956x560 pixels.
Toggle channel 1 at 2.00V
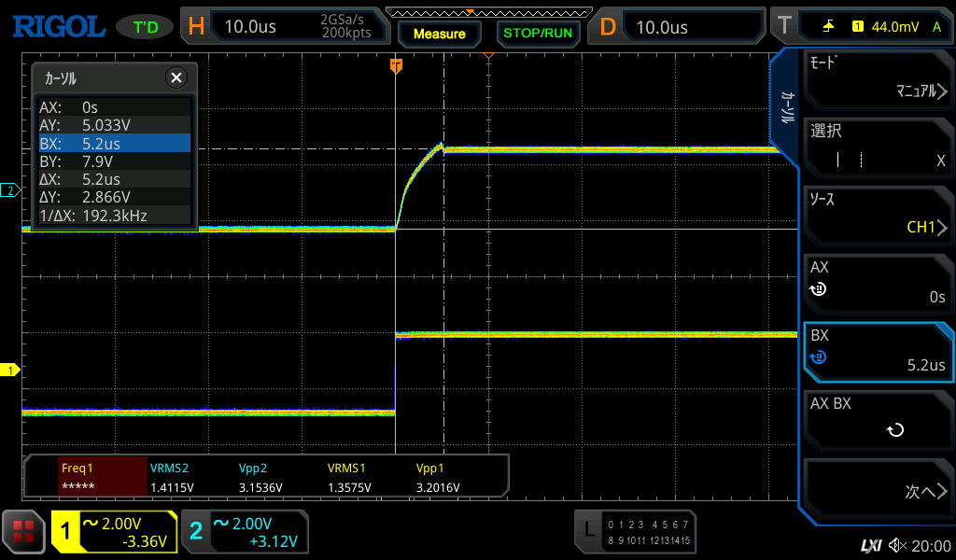114,532
